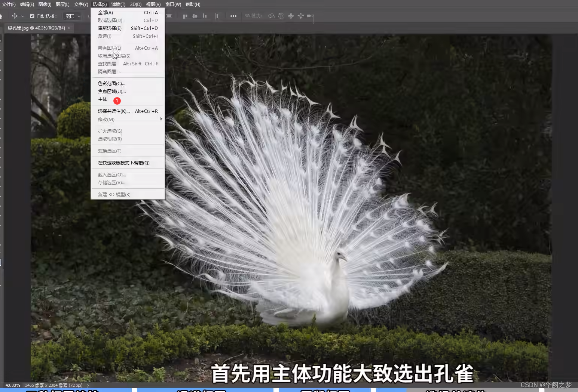Image resolution: width=578 pixels, height=392 pixels.
Task: Expand the 修改(M) submenu arrow
Action: point(161,119)
